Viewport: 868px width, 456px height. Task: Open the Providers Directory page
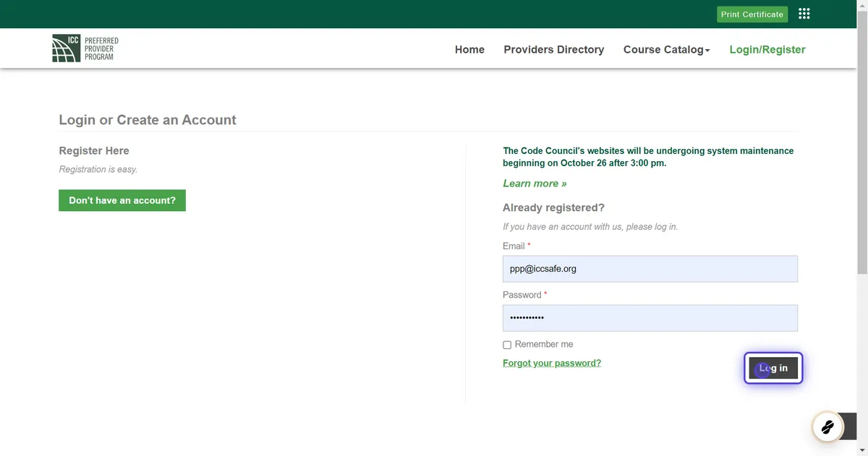(554, 49)
